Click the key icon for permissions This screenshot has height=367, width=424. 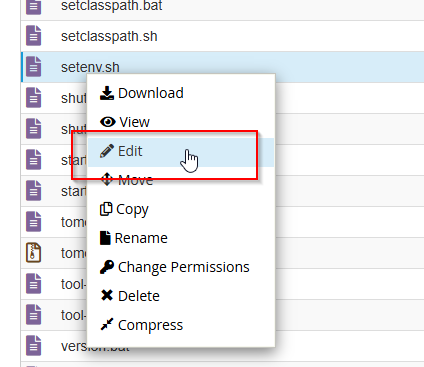107,267
